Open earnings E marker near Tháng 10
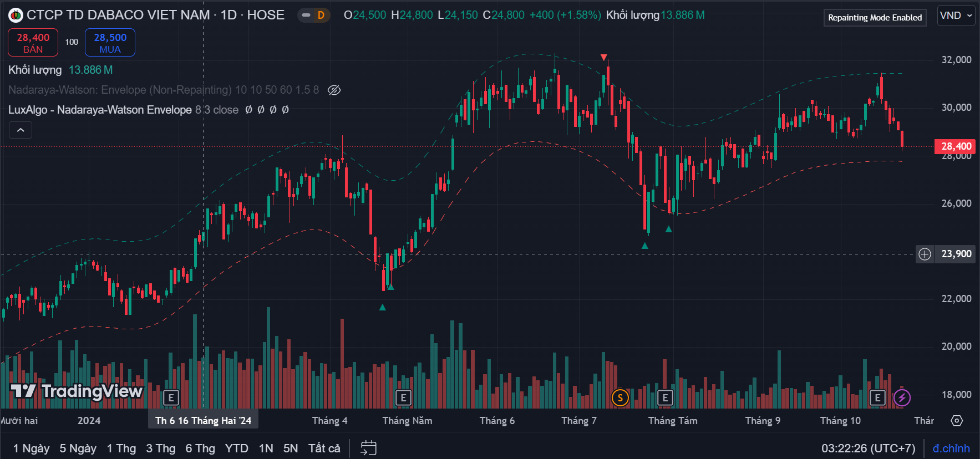 click(877, 397)
